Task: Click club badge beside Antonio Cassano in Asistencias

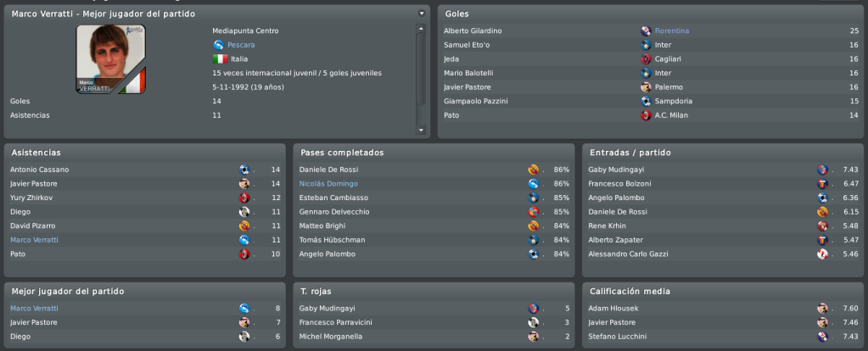Action: click(244, 170)
